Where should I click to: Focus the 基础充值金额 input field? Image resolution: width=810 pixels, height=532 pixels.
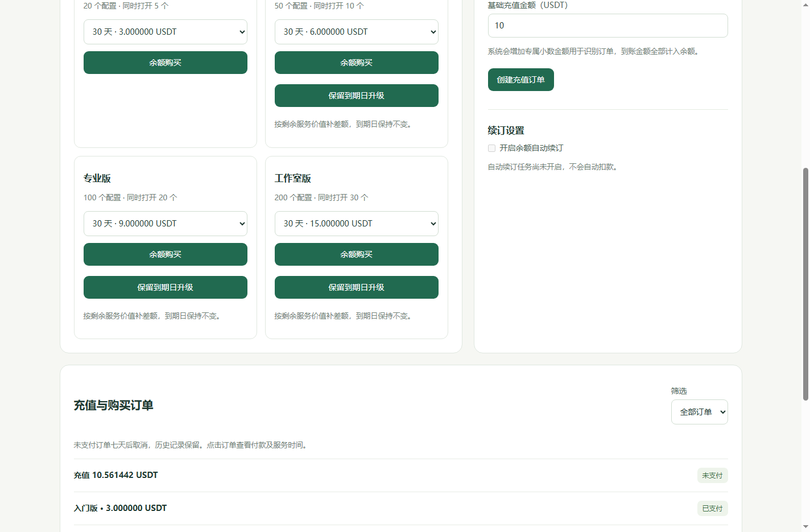(608, 26)
